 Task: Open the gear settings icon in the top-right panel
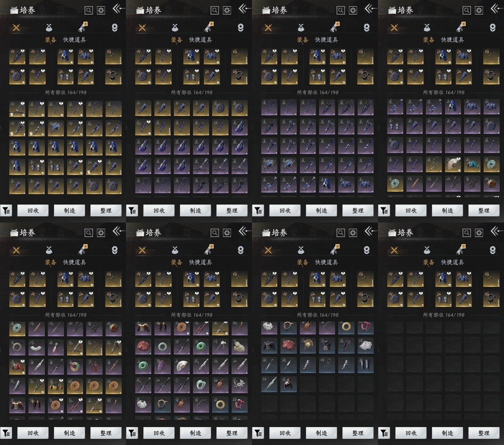pyautogui.click(x=479, y=11)
